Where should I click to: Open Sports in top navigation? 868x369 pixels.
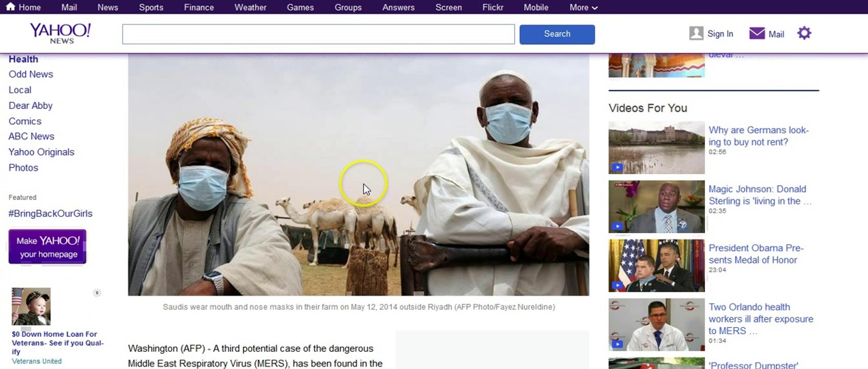point(151,7)
